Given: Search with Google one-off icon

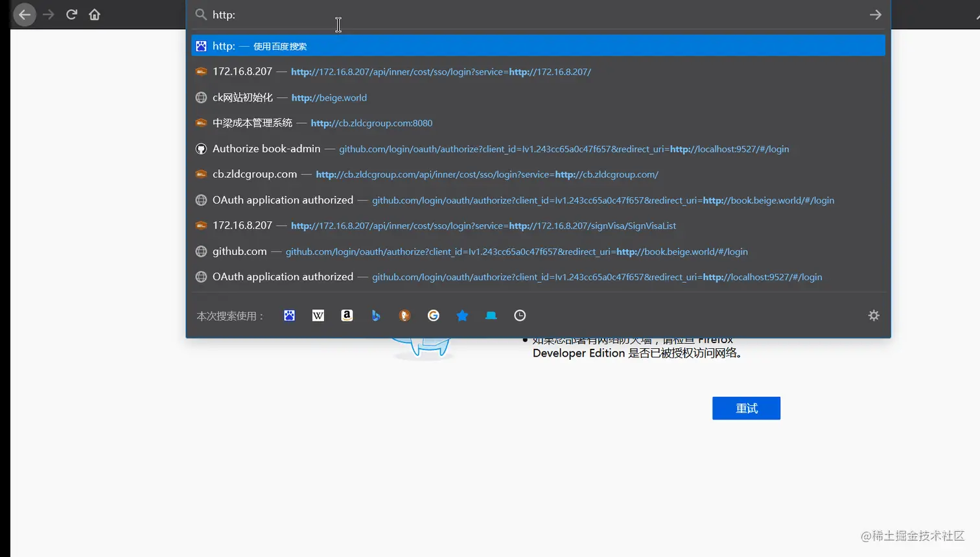Looking at the screenshot, I should 434,315.
